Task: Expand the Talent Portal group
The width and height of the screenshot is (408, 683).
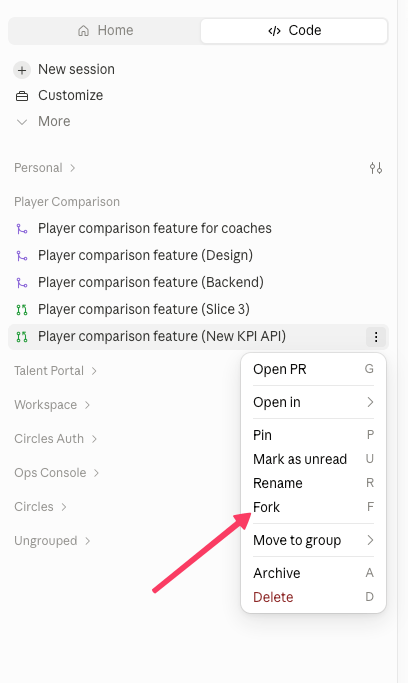Action: click(x=56, y=371)
